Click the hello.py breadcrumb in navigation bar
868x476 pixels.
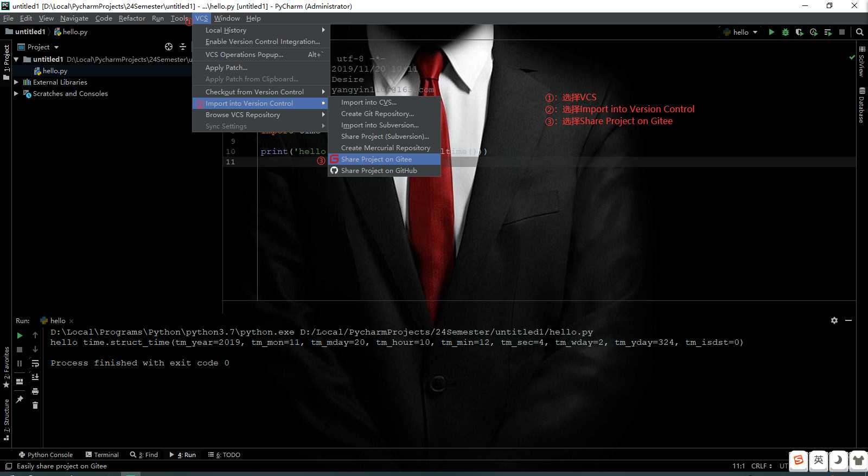point(71,32)
